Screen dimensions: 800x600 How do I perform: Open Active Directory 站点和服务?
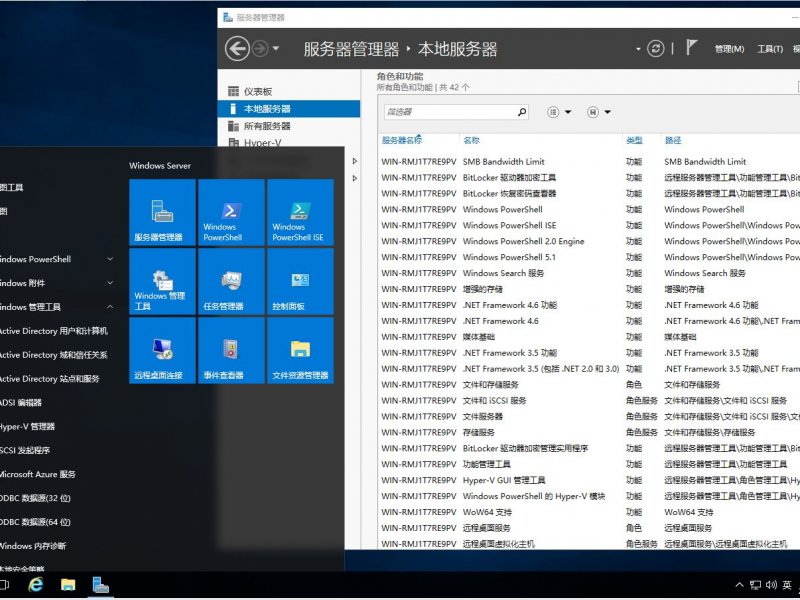[x=49, y=379]
